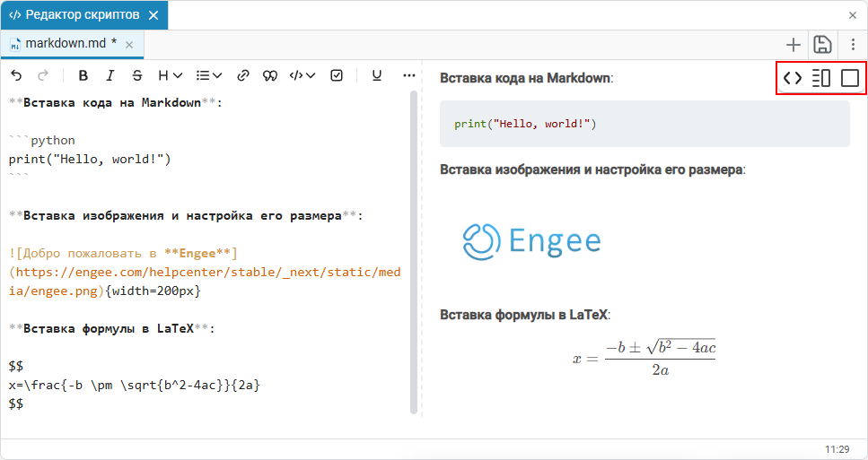868x460 pixels.
Task: Save the file with diskette icon
Action: point(822,45)
